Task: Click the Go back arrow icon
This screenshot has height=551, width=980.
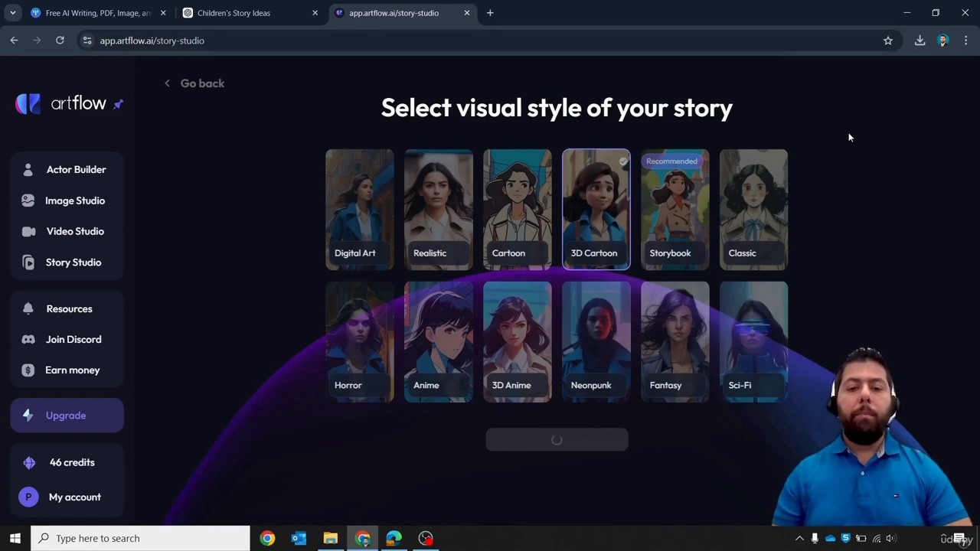Action: click(167, 83)
